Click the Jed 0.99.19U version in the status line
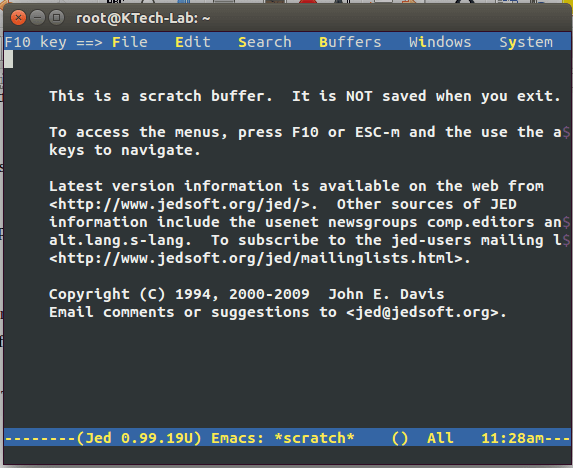Image resolution: width=573 pixels, height=468 pixels. coord(139,438)
